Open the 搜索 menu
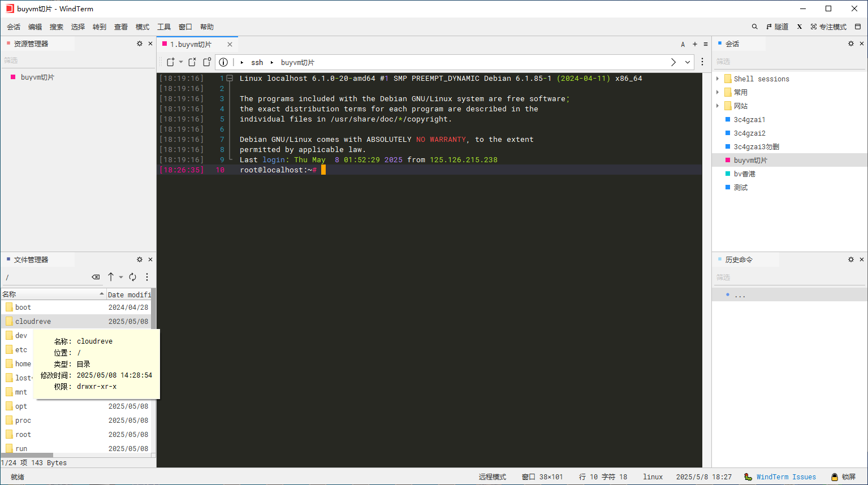Image resolution: width=868 pixels, height=485 pixels. pyautogui.click(x=57, y=27)
